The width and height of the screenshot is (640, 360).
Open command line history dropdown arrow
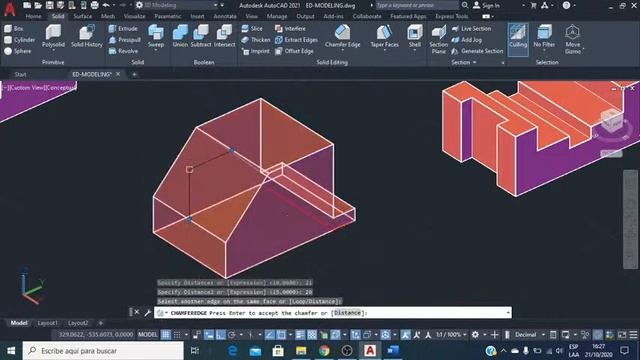(508, 313)
